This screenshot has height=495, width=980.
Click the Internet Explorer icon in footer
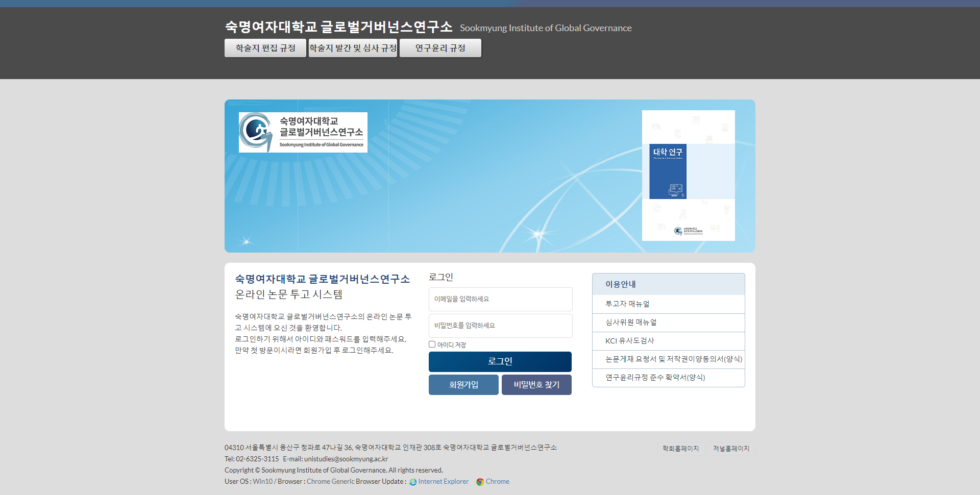[413, 482]
